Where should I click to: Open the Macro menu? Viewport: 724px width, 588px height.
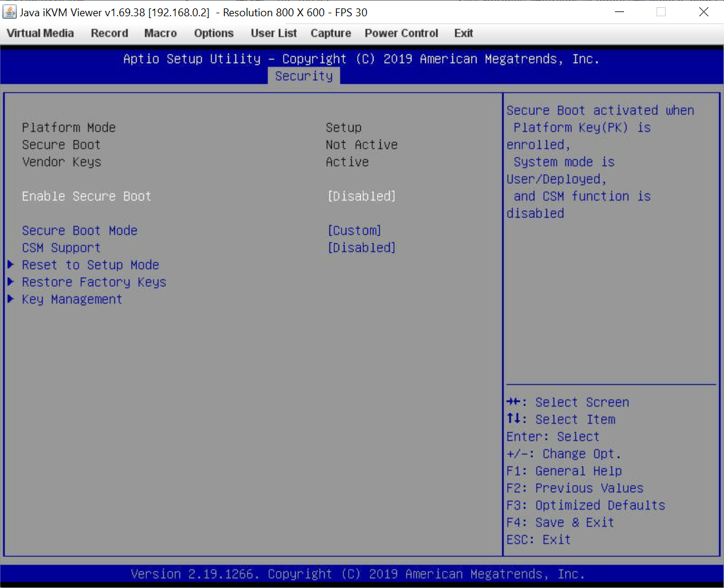point(160,33)
